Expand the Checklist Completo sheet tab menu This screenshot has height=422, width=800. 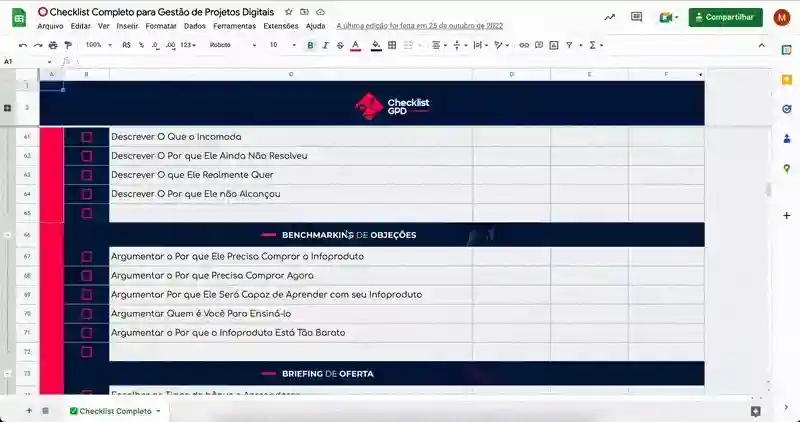pos(158,411)
